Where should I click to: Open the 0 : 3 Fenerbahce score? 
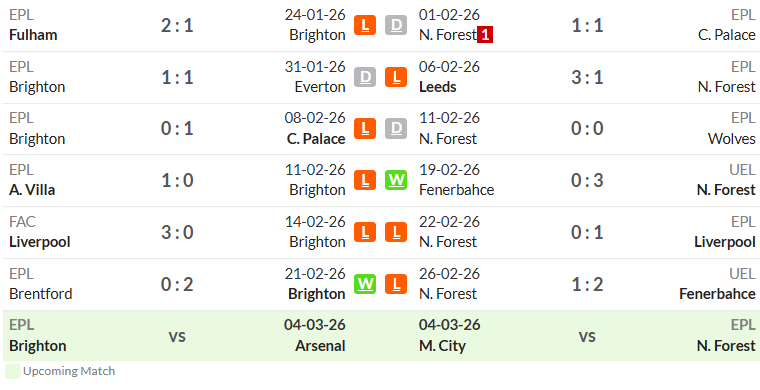[x=587, y=181]
